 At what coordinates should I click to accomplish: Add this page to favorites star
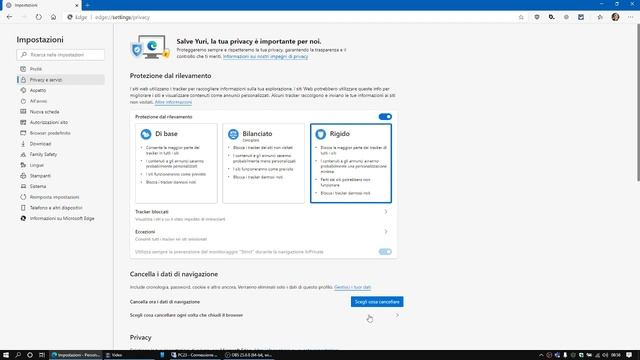[521, 17]
